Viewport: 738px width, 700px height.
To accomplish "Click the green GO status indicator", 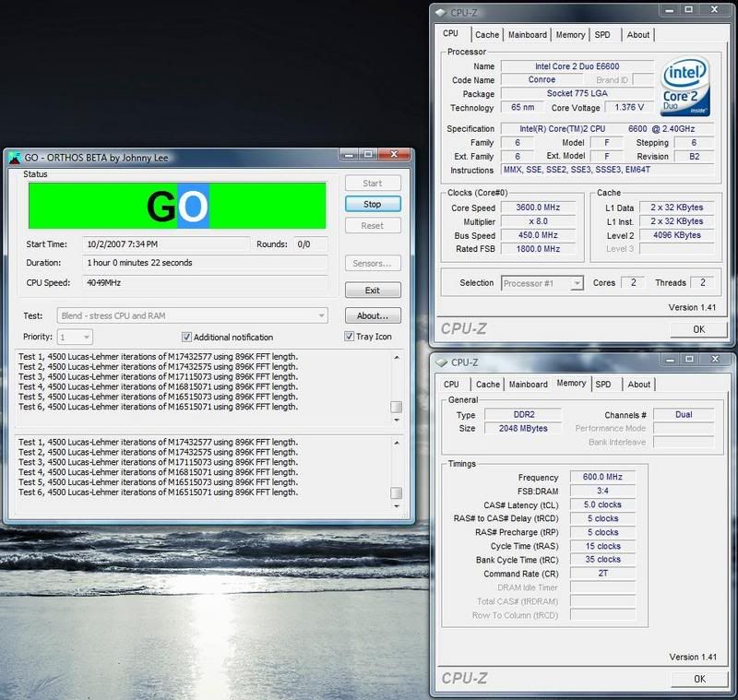I will click(x=177, y=206).
